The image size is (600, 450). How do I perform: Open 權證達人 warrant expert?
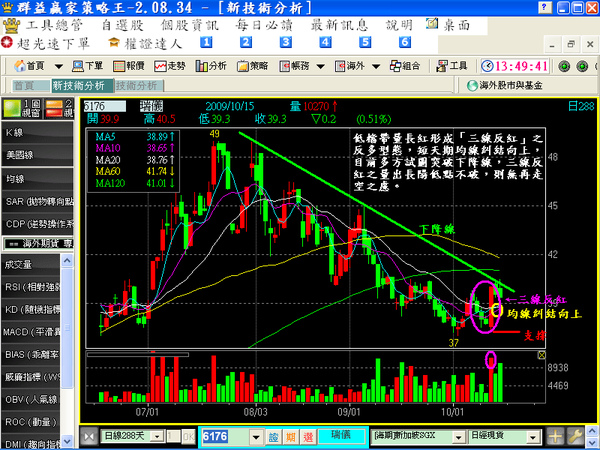[x=145, y=44]
